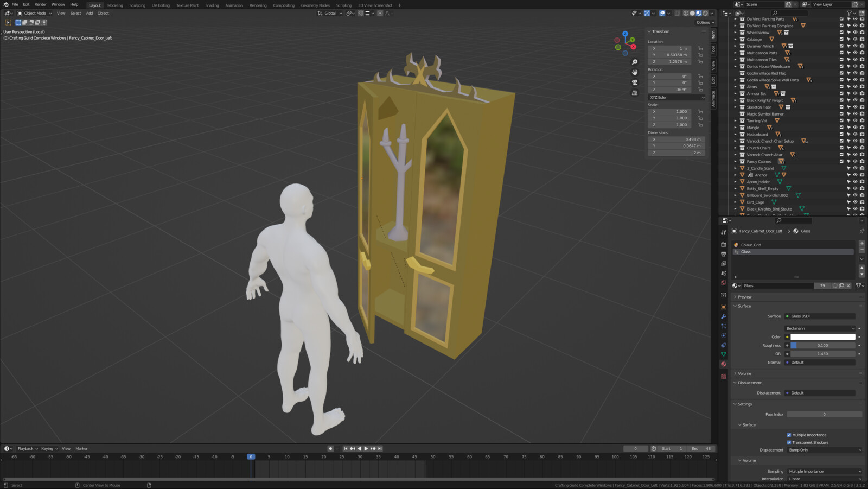The width and height of the screenshot is (868, 489).
Task: Select rendered viewport shading
Action: click(705, 13)
